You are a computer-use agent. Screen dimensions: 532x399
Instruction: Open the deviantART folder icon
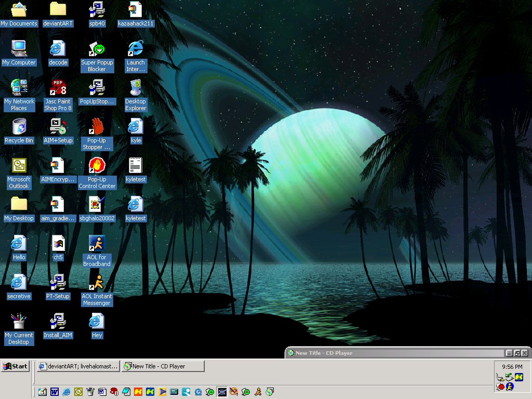pyautogui.click(x=58, y=14)
